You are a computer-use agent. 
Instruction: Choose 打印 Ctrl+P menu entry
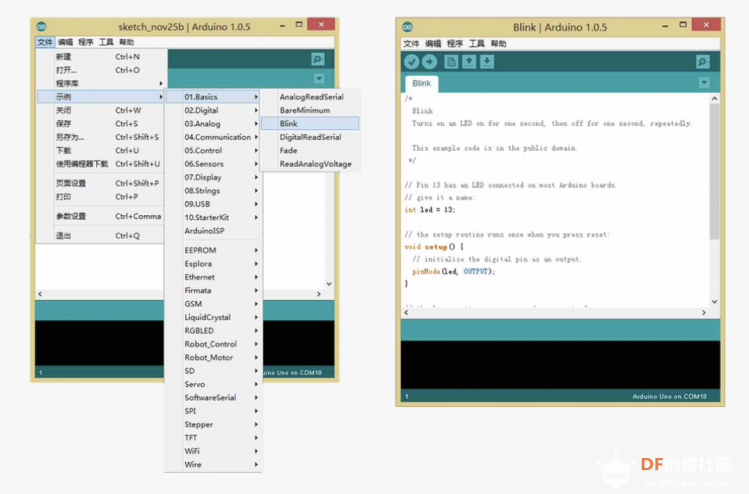click(x=101, y=196)
